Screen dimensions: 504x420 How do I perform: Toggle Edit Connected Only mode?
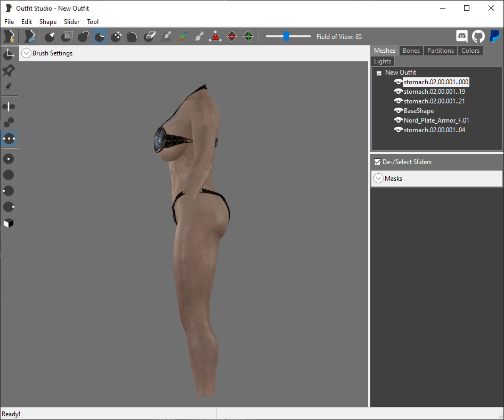point(9,123)
